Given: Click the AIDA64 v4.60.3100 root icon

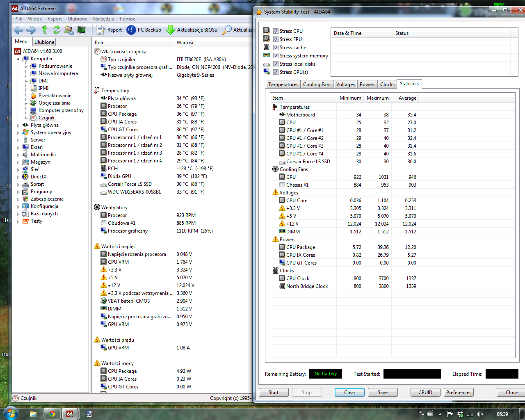Looking at the screenshot, I should (18, 51).
